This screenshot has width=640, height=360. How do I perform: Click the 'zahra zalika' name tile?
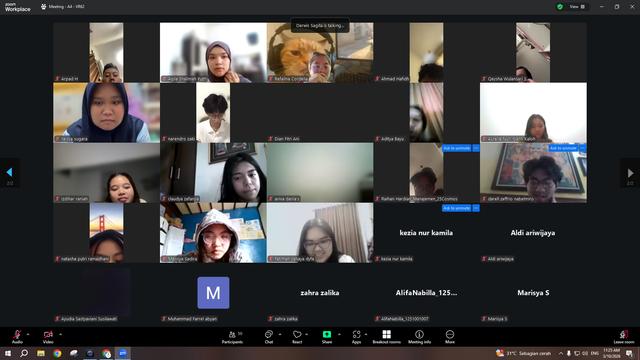pyautogui.click(x=320, y=293)
